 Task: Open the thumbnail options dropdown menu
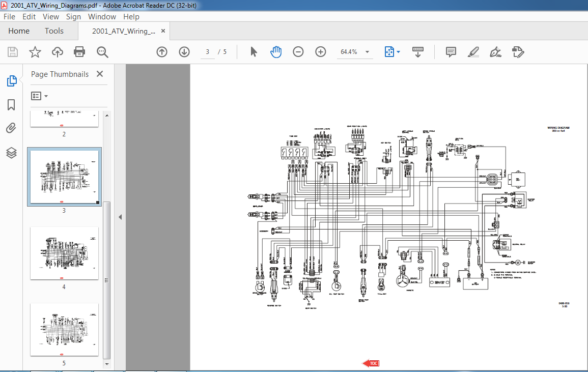click(x=39, y=96)
